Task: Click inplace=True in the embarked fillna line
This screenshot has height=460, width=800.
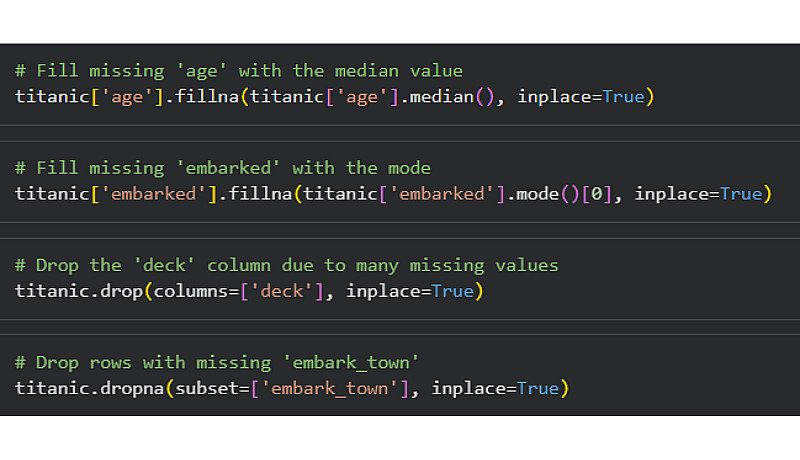Action: pyautogui.click(x=702, y=194)
